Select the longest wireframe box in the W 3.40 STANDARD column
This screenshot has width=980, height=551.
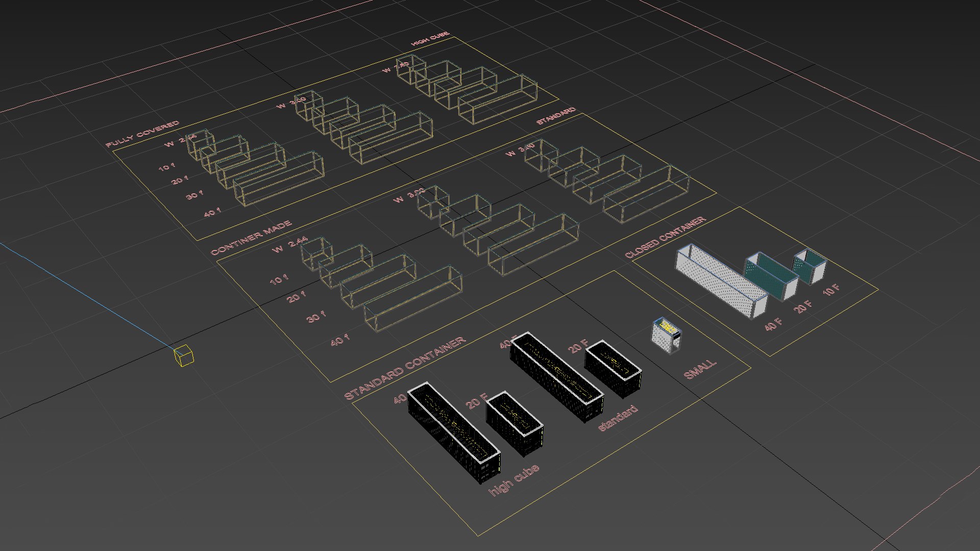646,194
